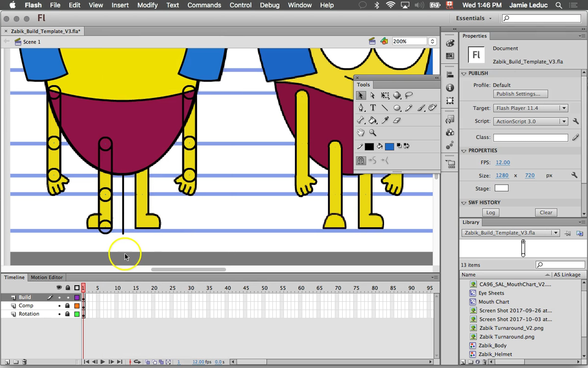588x368 pixels.
Task: Select the Eyedropper tool
Action: click(385, 120)
